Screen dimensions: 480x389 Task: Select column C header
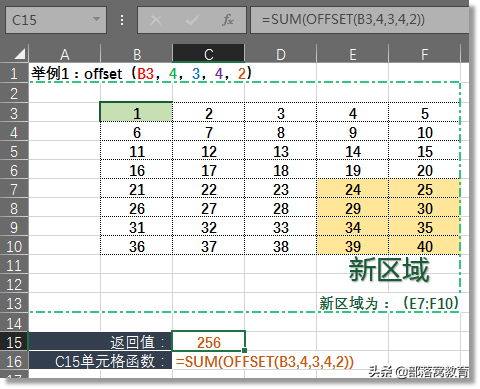click(209, 54)
